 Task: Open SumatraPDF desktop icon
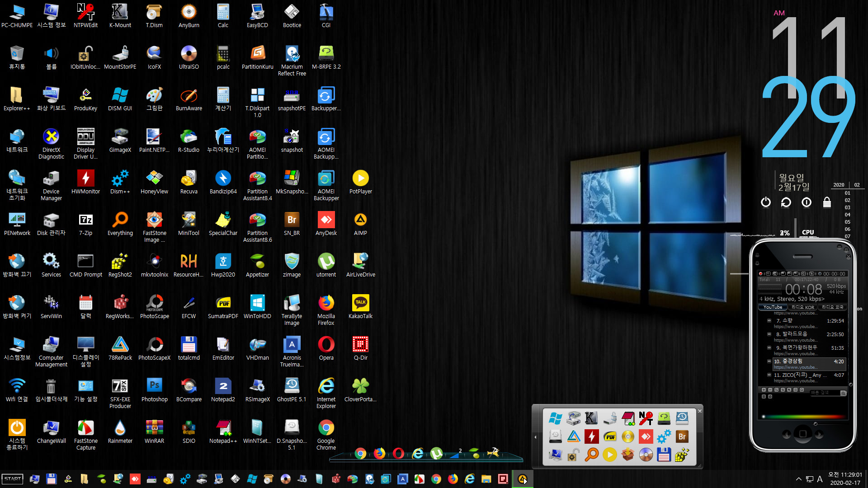[x=223, y=307]
